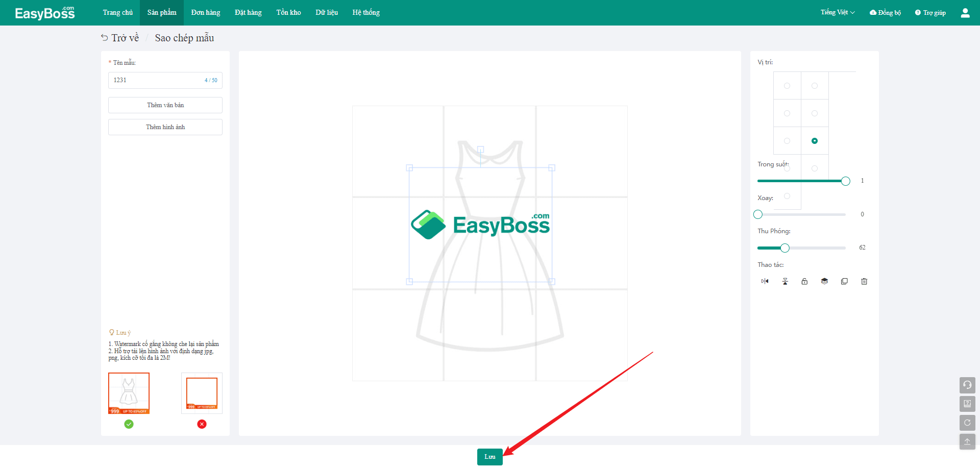
Task: Click the flip vertical icon under Thao tác
Action: point(785,281)
